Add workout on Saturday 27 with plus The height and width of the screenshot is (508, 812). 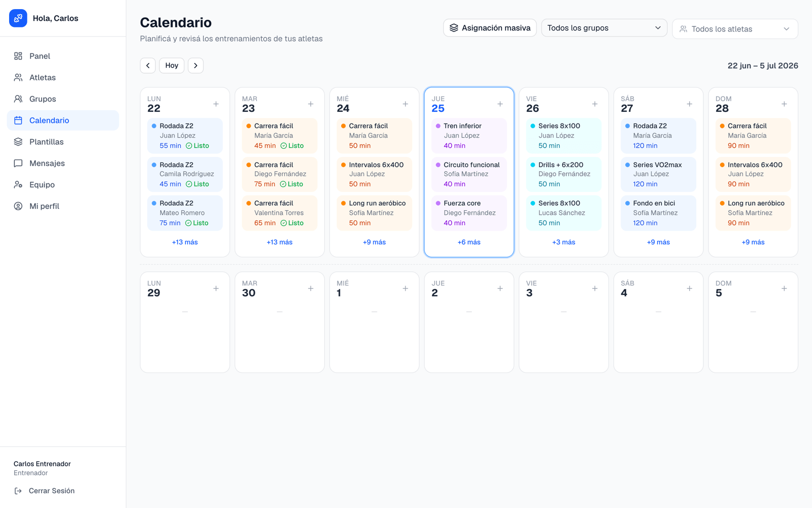690,104
